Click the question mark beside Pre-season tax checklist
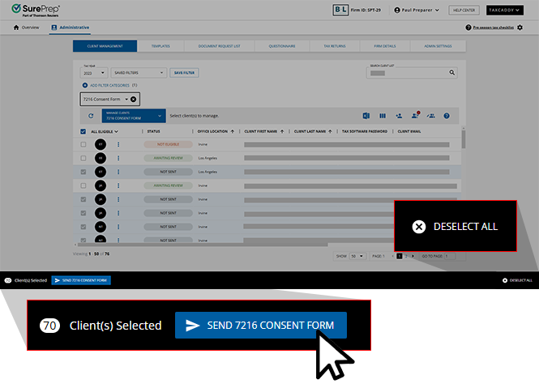Viewport: 539px width, 392px height. (x=468, y=28)
